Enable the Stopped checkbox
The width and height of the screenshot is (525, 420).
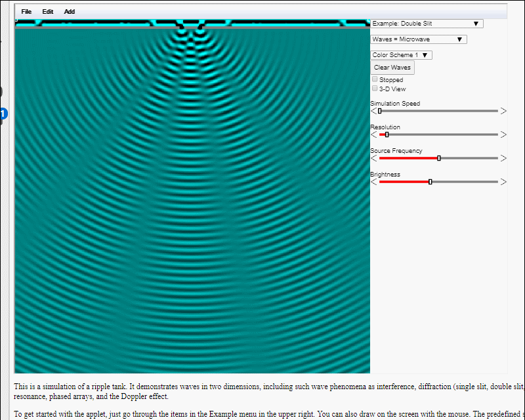click(x=375, y=79)
